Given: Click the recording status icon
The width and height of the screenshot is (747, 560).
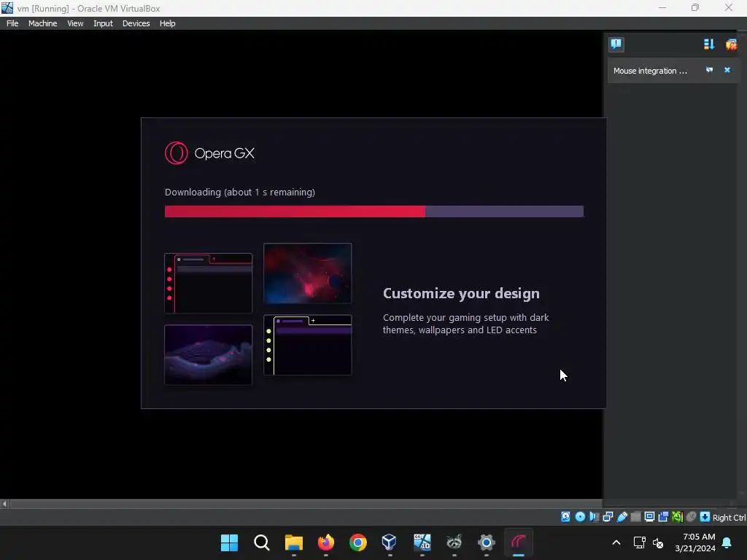Looking at the screenshot, I should (x=663, y=517).
